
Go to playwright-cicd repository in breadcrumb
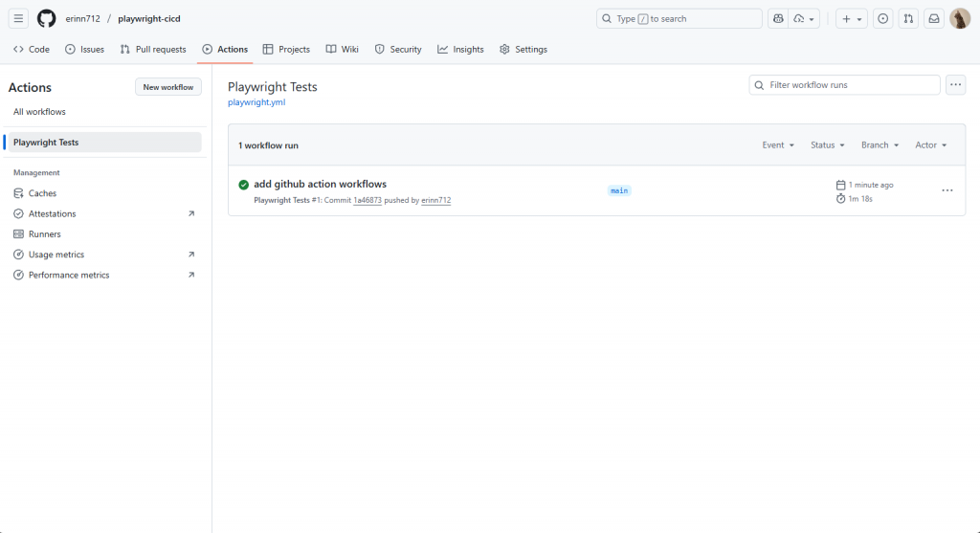148,19
